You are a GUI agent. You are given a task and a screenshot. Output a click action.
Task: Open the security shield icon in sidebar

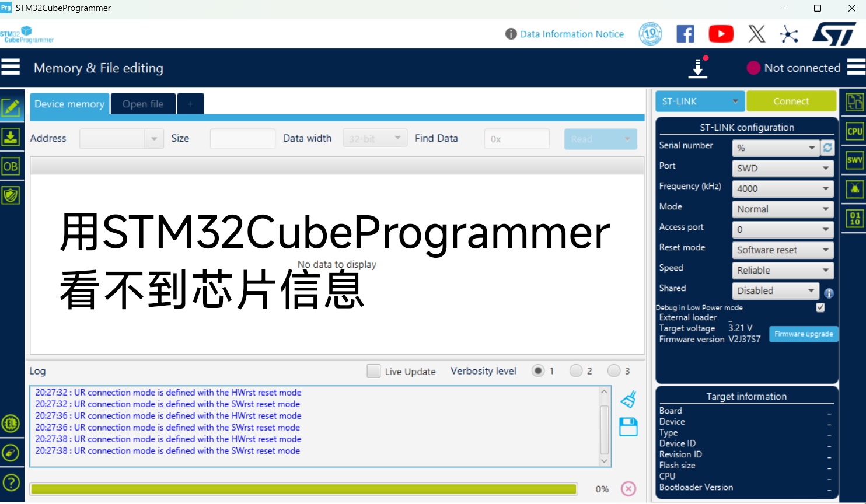pos(11,195)
